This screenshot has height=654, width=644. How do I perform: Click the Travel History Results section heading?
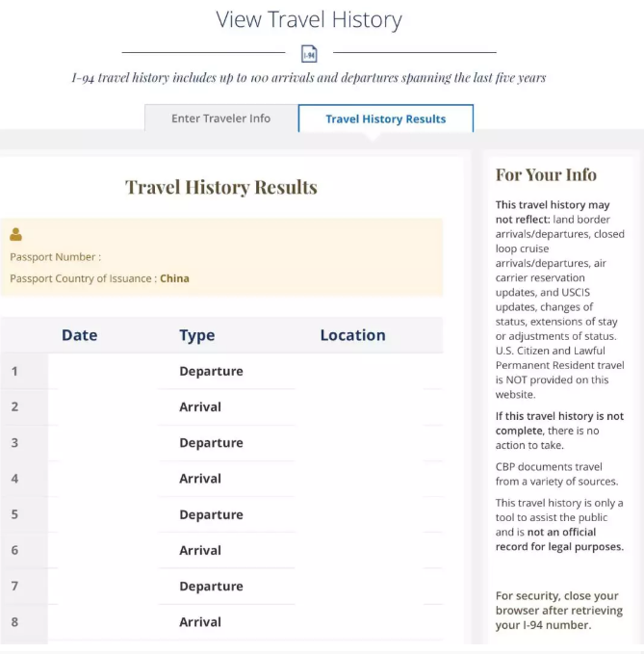[x=221, y=187]
